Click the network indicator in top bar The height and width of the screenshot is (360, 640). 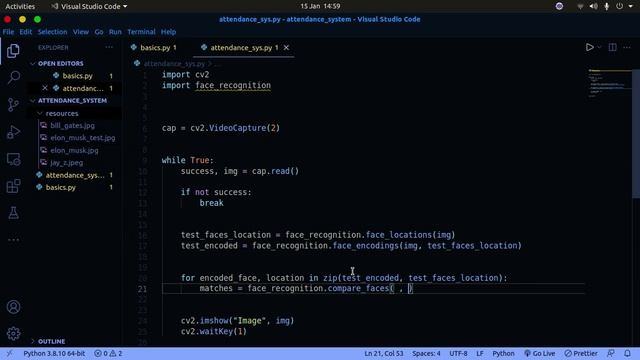tap(580, 6)
